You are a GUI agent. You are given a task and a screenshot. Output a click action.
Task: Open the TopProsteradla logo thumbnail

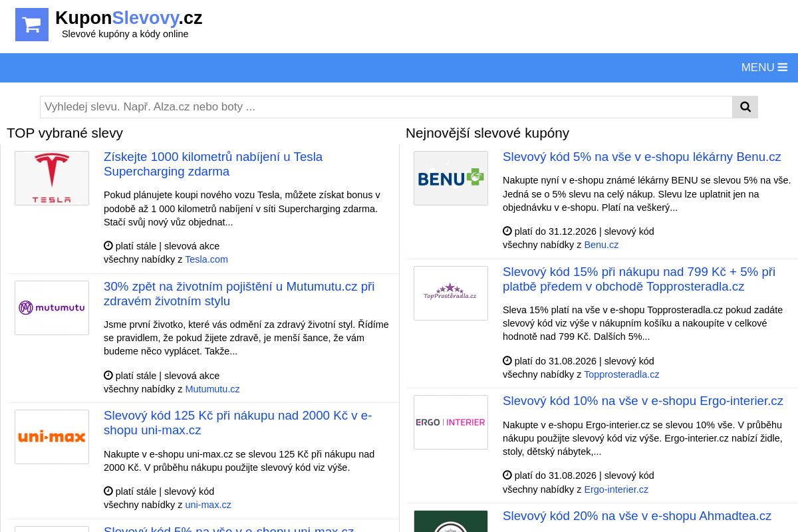click(451, 293)
